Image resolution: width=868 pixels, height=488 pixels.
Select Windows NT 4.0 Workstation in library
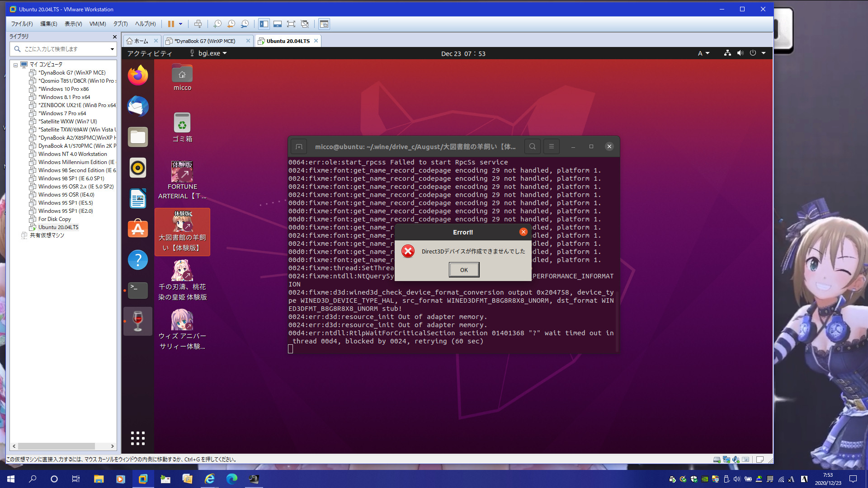[x=72, y=154]
